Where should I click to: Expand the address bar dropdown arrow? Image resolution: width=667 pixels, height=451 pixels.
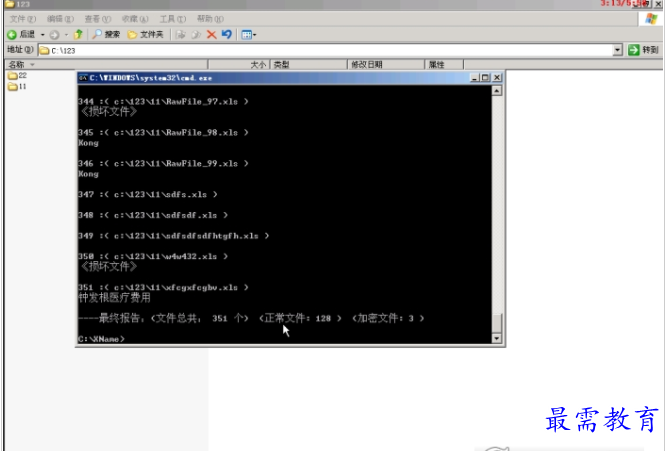pos(618,50)
